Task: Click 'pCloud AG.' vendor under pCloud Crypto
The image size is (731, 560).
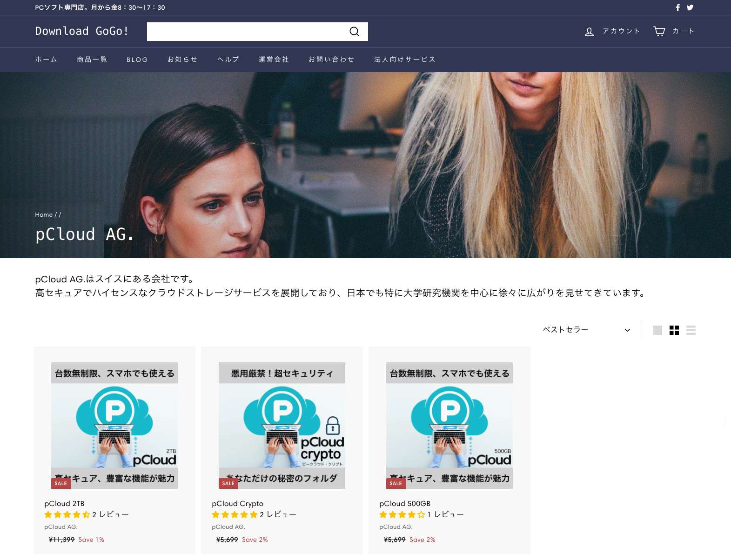Action: 228,527
